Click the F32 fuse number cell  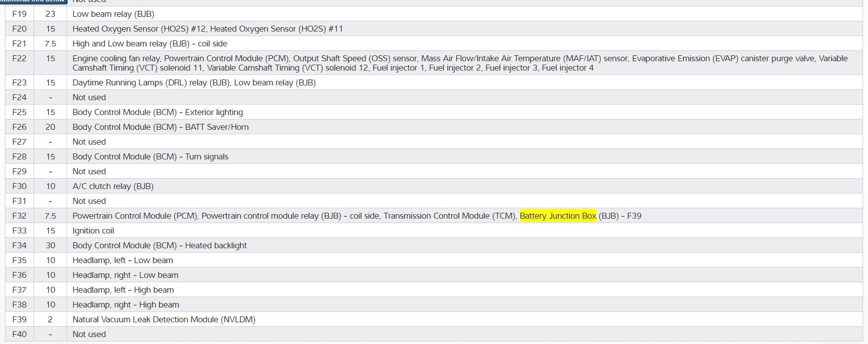click(x=19, y=216)
